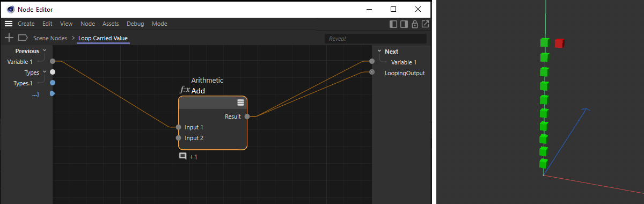Click the Arithmetic label above the node
Screen dimensions: 644x204
207,80
